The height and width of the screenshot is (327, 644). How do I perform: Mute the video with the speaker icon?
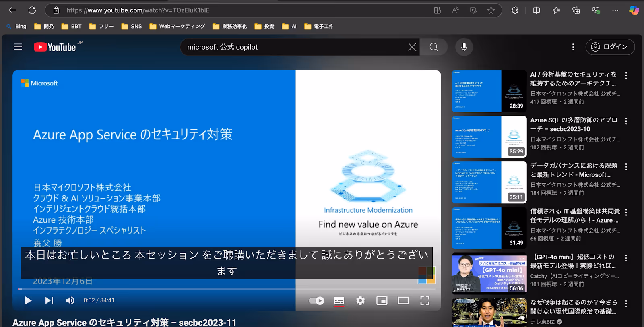[70, 300]
